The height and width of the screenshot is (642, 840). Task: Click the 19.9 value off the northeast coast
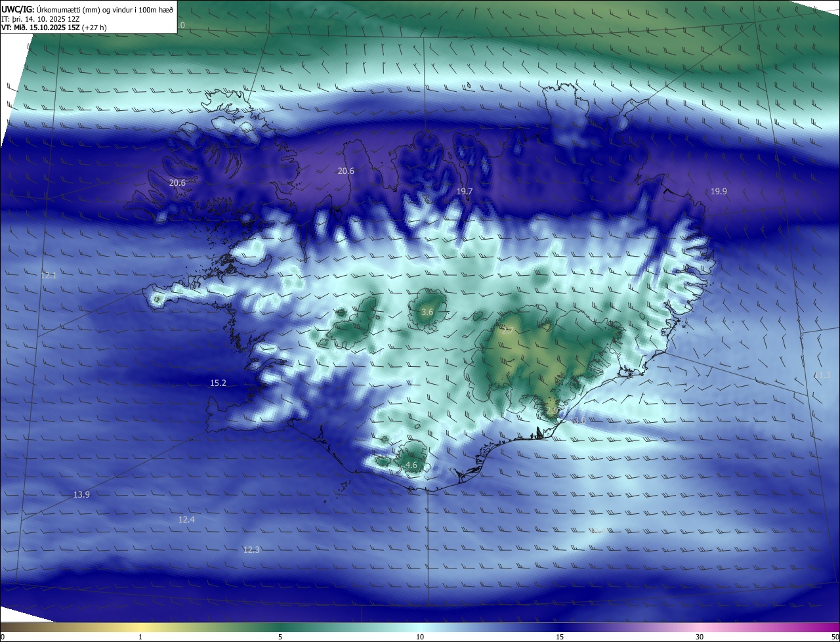point(719,191)
